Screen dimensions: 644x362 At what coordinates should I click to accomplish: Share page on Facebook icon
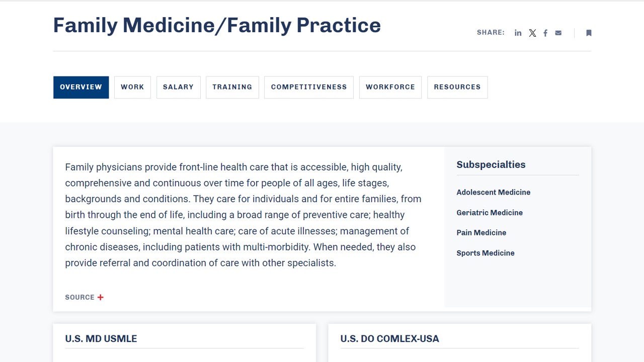coord(545,33)
